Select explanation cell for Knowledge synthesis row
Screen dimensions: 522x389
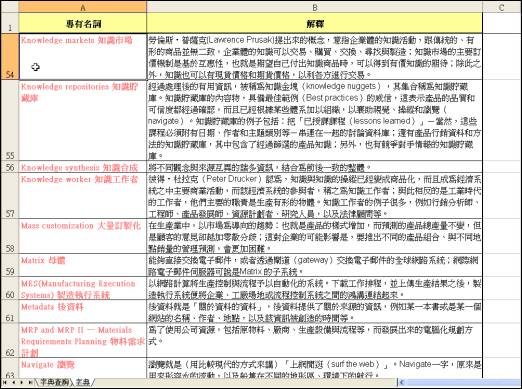point(314,167)
